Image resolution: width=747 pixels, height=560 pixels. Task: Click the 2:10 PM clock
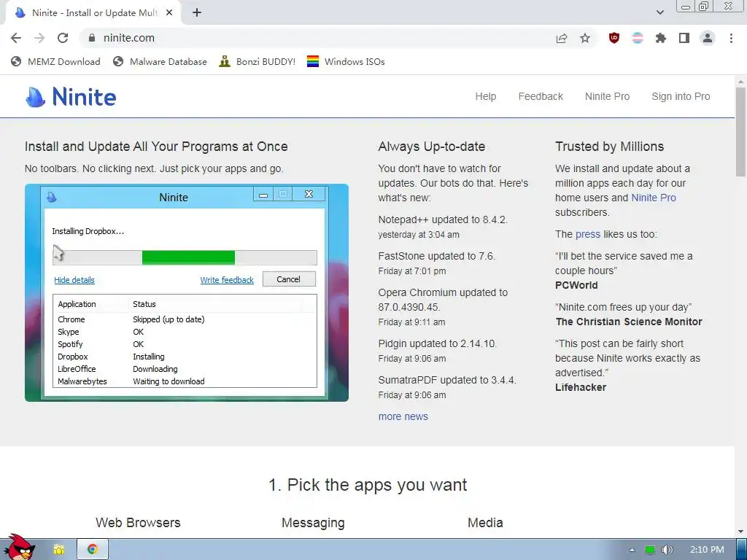click(707, 550)
